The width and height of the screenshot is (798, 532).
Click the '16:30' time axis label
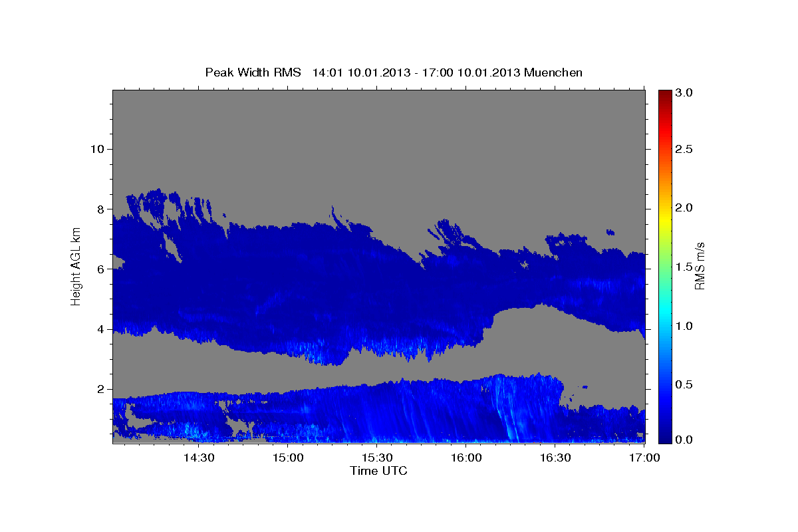point(556,458)
